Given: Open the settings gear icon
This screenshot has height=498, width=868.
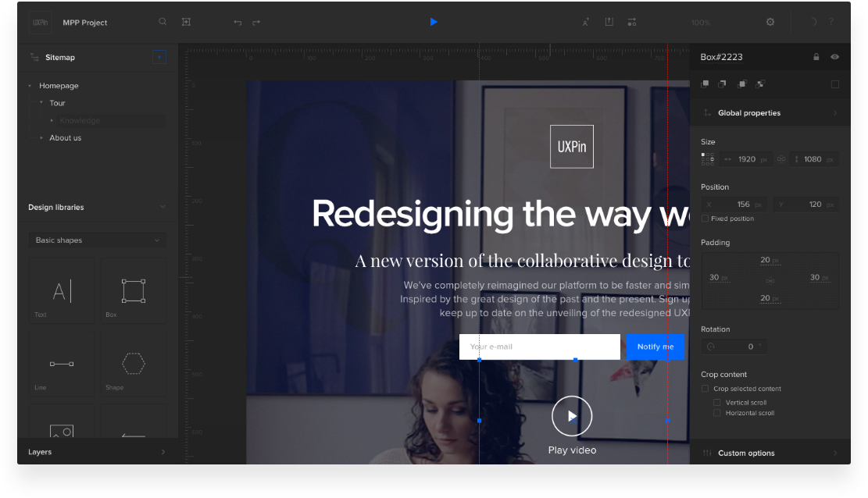Looking at the screenshot, I should coord(770,22).
